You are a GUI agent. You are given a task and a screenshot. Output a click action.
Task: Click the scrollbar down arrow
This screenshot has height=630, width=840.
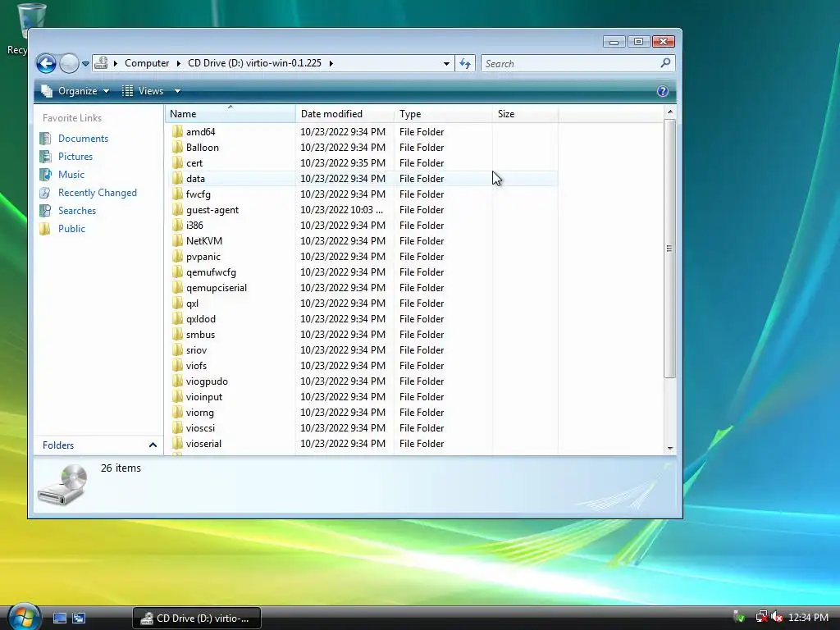click(669, 448)
